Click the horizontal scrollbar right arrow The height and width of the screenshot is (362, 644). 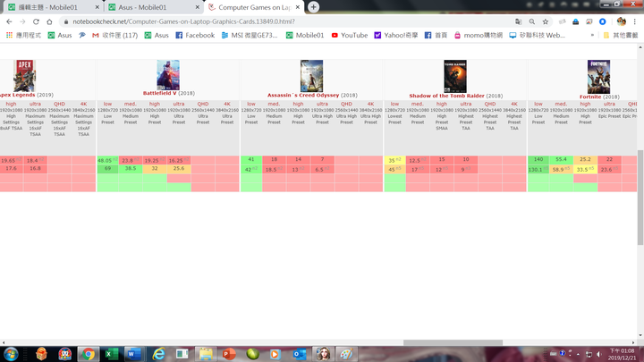(633, 342)
